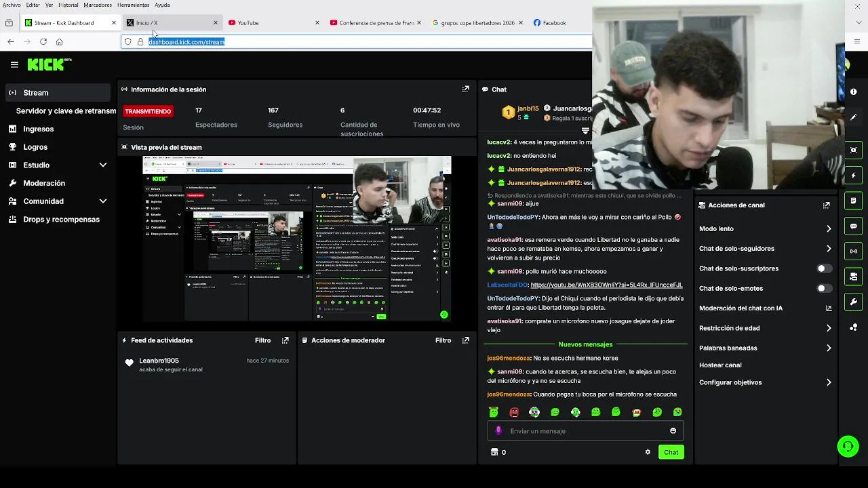Navigate back with browser arrow
The image size is (868, 488).
pos(11,41)
